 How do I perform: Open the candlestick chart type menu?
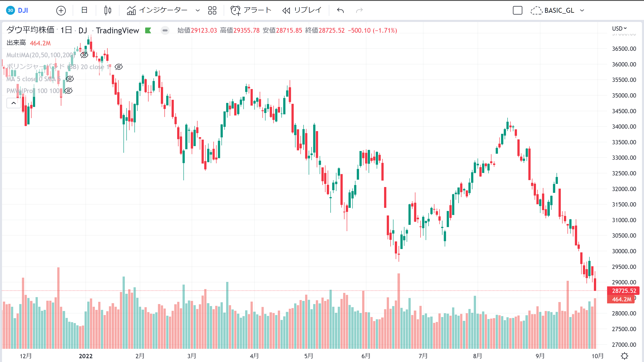click(x=108, y=10)
